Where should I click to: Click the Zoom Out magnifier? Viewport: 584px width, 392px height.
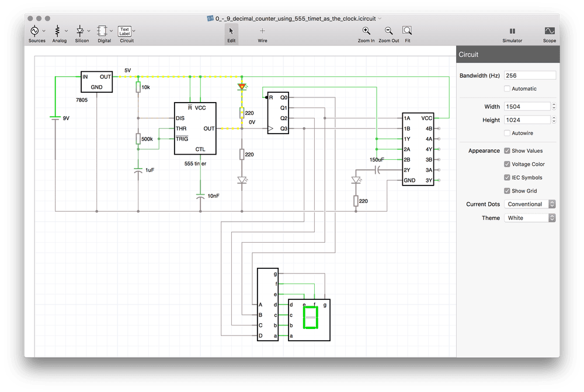[x=388, y=31]
